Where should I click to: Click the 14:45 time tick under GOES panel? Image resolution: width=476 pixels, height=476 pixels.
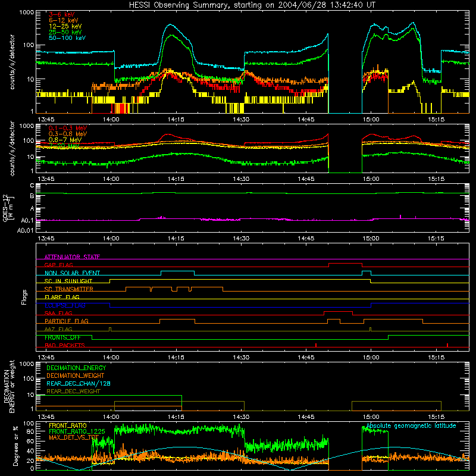[x=306, y=239]
